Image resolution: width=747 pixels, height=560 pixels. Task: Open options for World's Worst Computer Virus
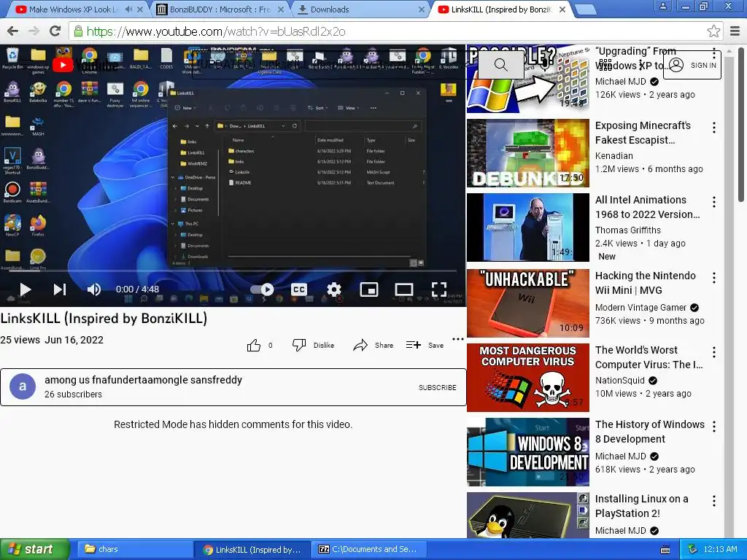coord(713,352)
